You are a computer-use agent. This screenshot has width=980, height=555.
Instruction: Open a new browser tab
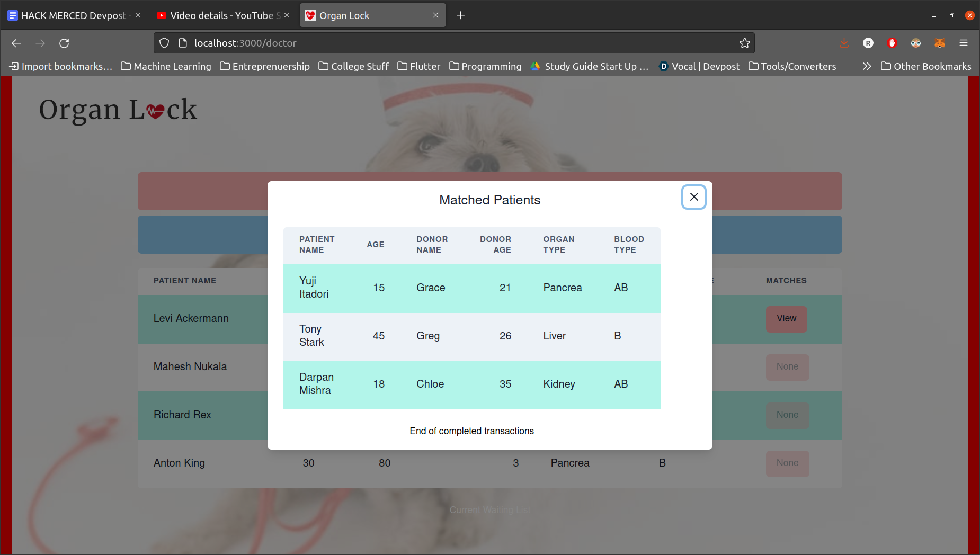[x=460, y=15]
